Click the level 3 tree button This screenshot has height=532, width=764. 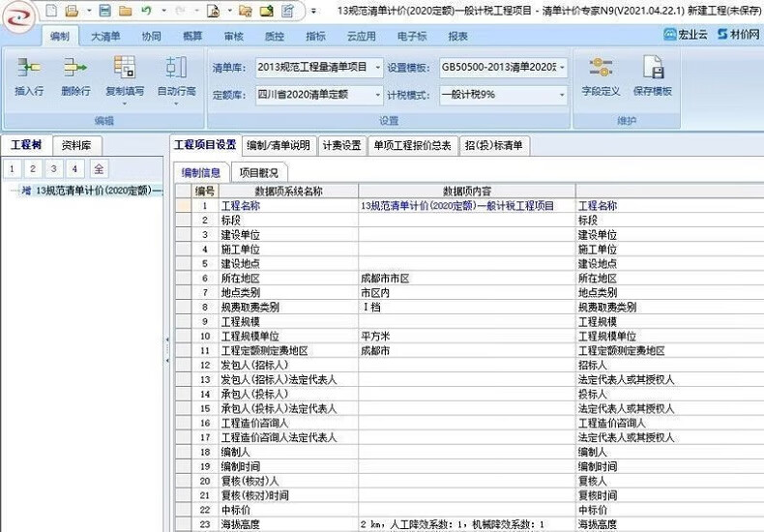pos(54,169)
